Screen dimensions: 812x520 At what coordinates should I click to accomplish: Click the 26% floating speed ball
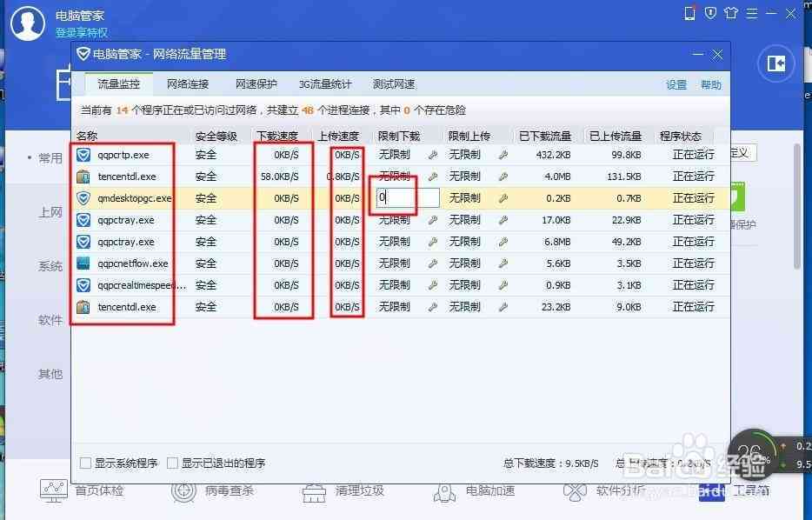[751, 454]
